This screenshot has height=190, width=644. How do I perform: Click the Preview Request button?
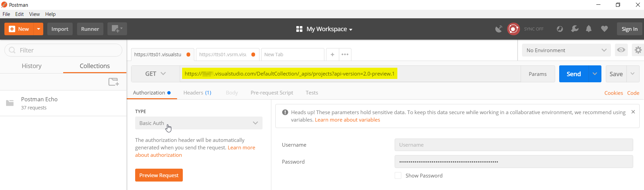[x=159, y=175]
